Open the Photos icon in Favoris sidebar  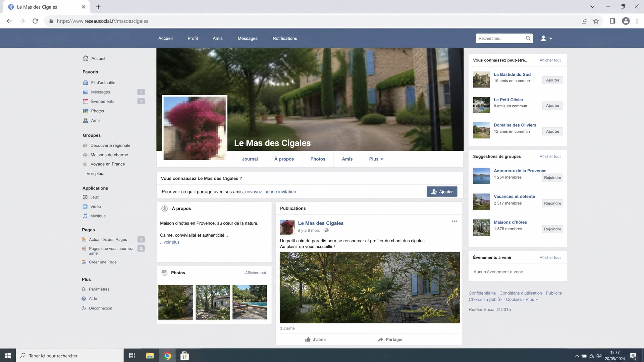(86, 111)
